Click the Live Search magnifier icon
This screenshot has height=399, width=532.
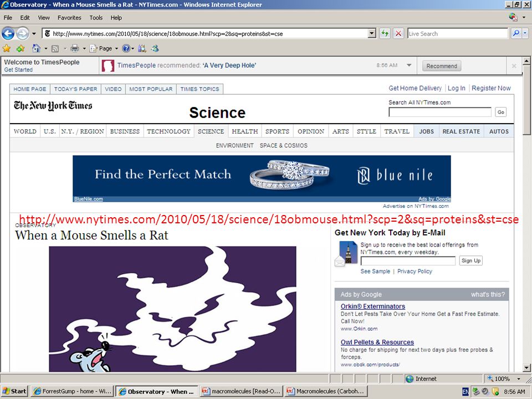(x=516, y=33)
